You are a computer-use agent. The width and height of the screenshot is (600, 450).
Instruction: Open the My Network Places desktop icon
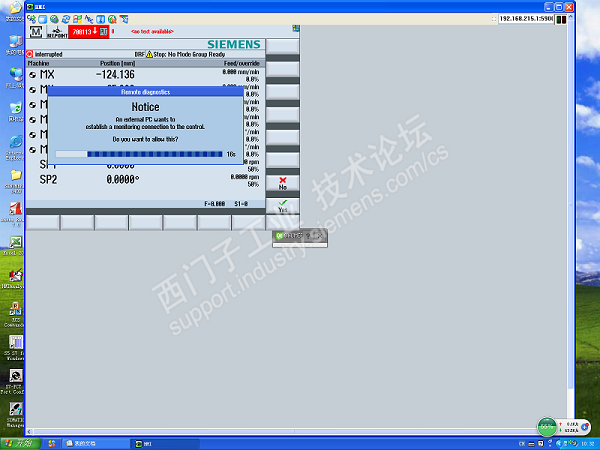click(x=15, y=78)
